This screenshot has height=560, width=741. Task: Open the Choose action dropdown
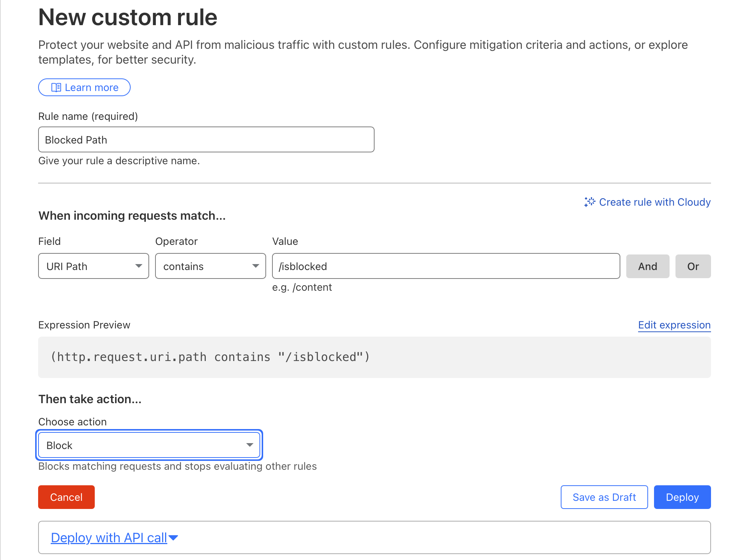(149, 445)
